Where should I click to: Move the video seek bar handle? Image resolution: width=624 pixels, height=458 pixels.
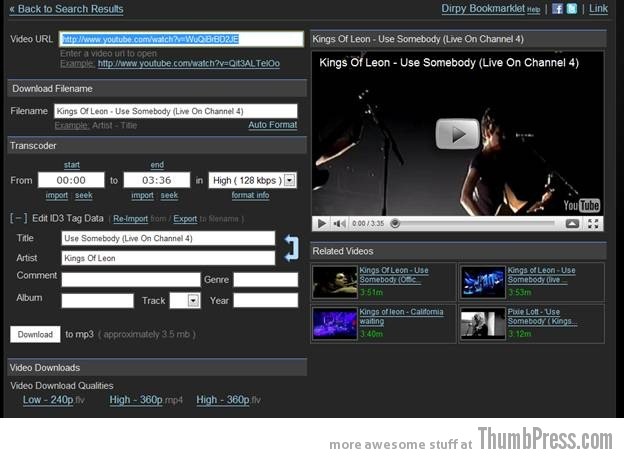(x=395, y=224)
